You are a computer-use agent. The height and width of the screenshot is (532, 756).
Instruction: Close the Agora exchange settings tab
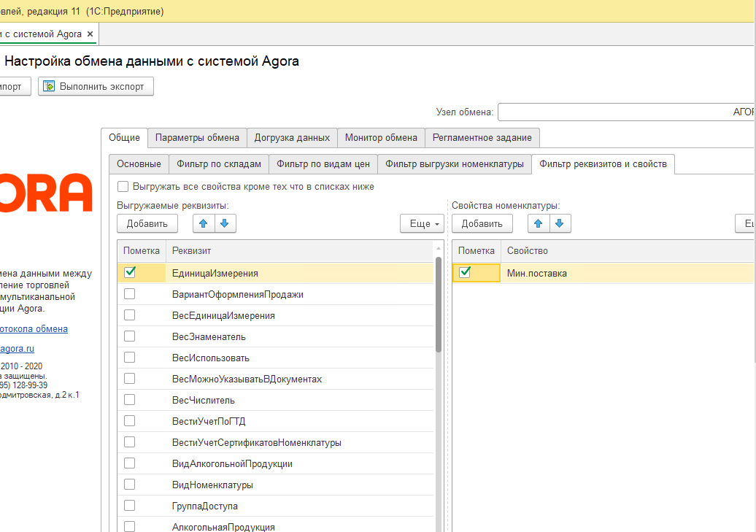(90, 34)
